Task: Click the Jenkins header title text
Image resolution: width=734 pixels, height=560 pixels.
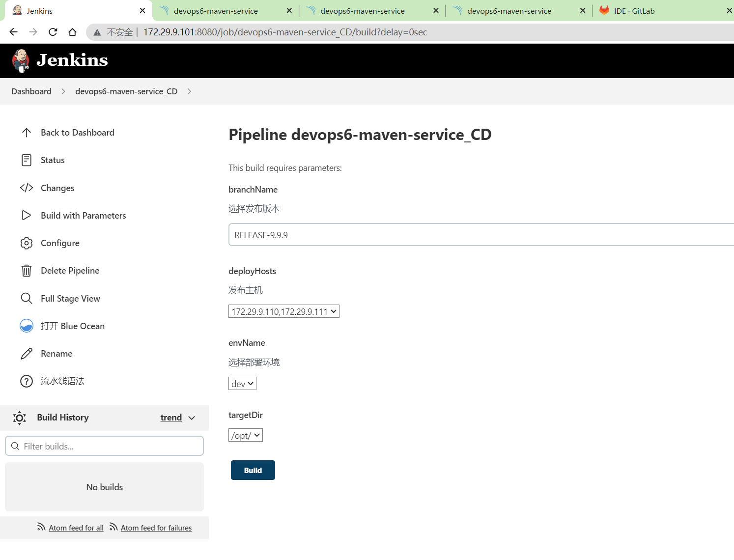Action: point(72,60)
